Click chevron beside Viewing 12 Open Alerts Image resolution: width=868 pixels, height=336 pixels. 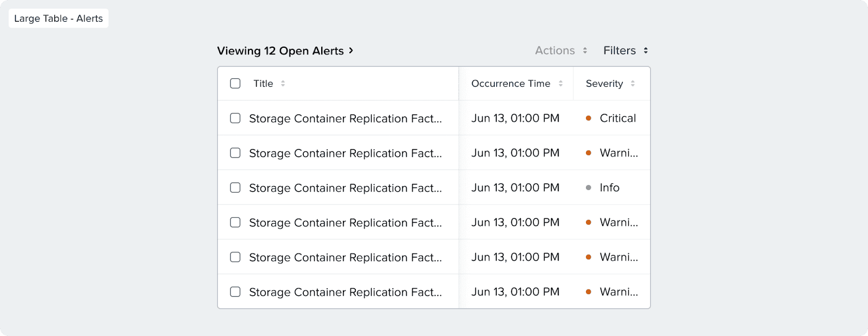[351, 50]
